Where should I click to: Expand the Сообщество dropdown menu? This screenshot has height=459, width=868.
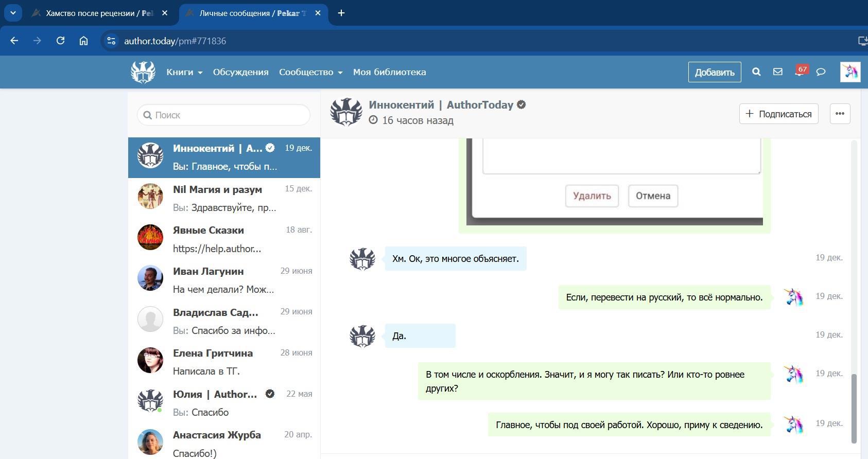311,72
